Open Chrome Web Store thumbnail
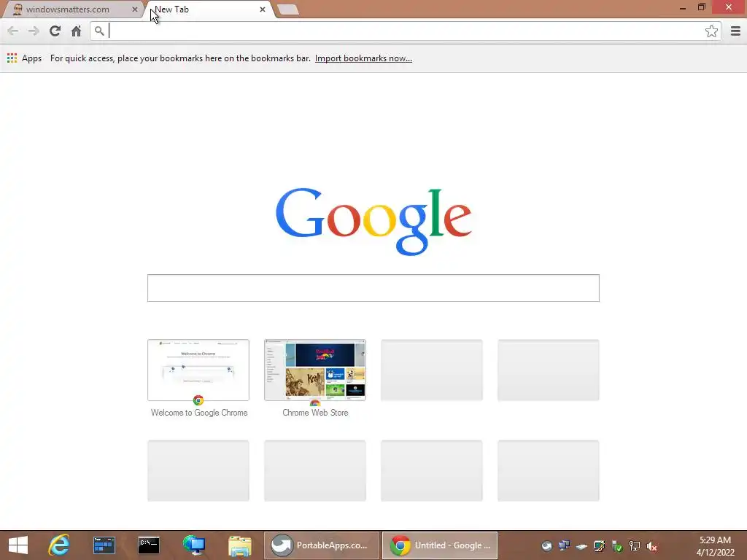 click(315, 370)
